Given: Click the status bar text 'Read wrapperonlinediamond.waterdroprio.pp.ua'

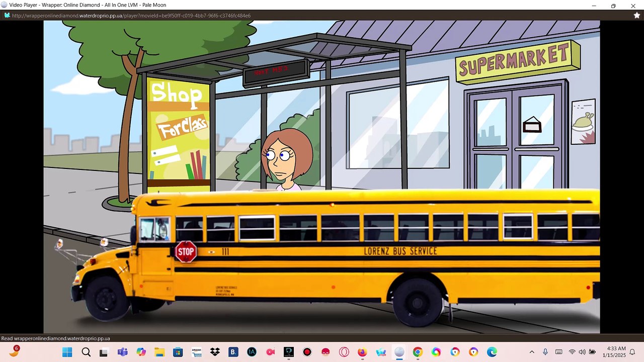Looking at the screenshot, I should [55, 338].
